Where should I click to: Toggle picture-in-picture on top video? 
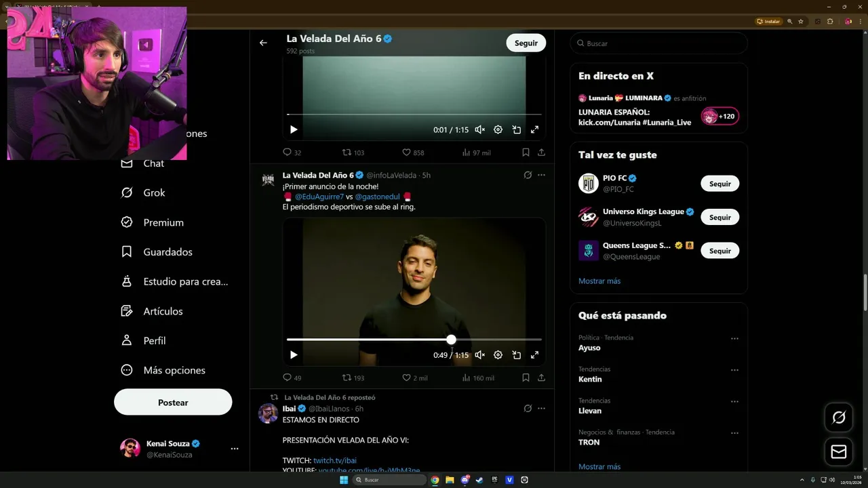(516, 129)
